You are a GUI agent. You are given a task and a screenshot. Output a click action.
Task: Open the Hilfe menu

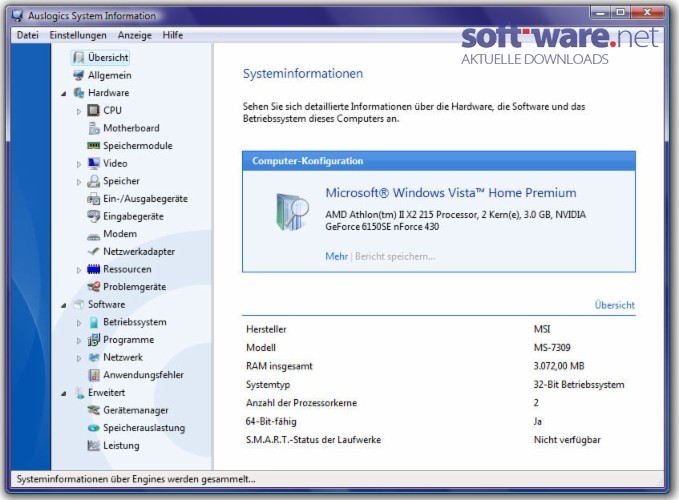pos(173,35)
